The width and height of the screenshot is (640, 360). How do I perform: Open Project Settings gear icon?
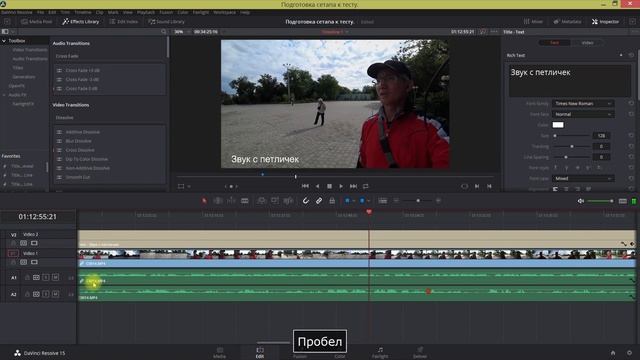[x=629, y=353]
